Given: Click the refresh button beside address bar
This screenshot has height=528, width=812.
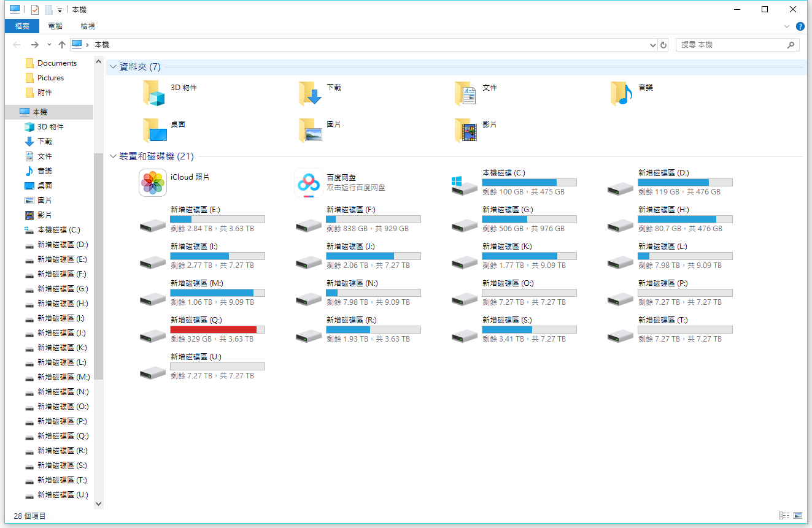Looking at the screenshot, I should (x=663, y=45).
